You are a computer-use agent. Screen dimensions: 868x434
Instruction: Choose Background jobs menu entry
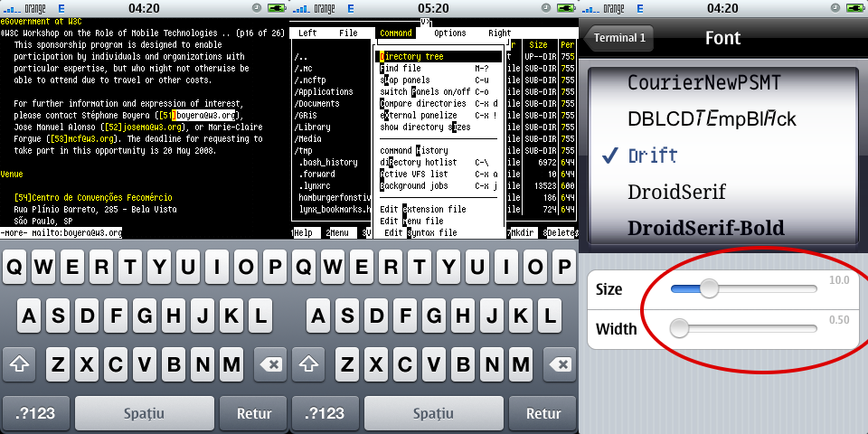pyautogui.click(x=439, y=186)
